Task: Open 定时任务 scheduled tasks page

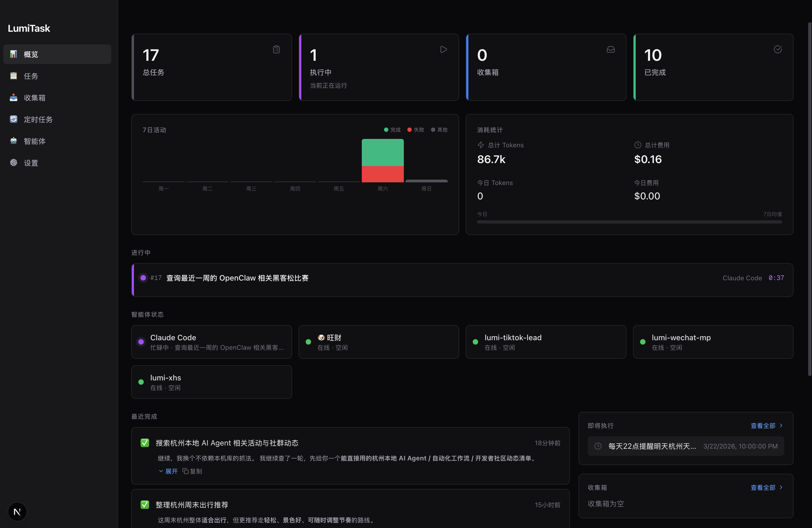Action: click(57, 119)
